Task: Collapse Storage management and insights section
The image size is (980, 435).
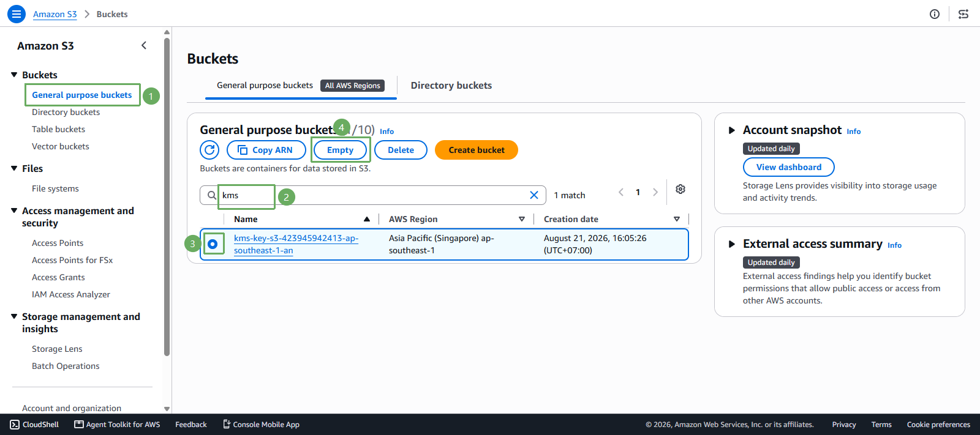Action: (14, 316)
